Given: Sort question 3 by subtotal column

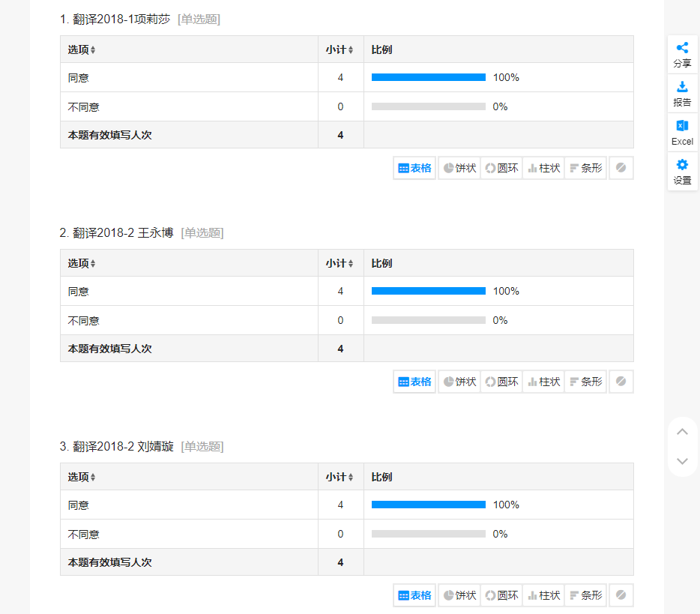Looking at the screenshot, I should tap(340, 478).
